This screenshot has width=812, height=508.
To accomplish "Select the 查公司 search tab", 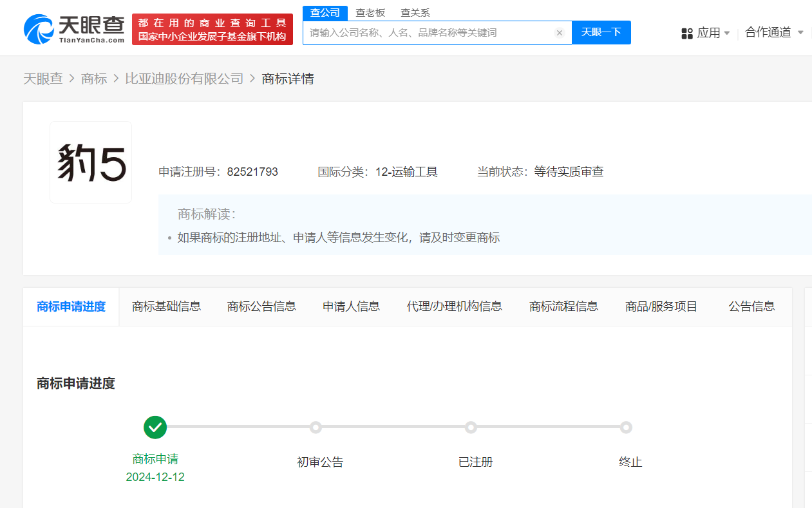I will 325,13.
